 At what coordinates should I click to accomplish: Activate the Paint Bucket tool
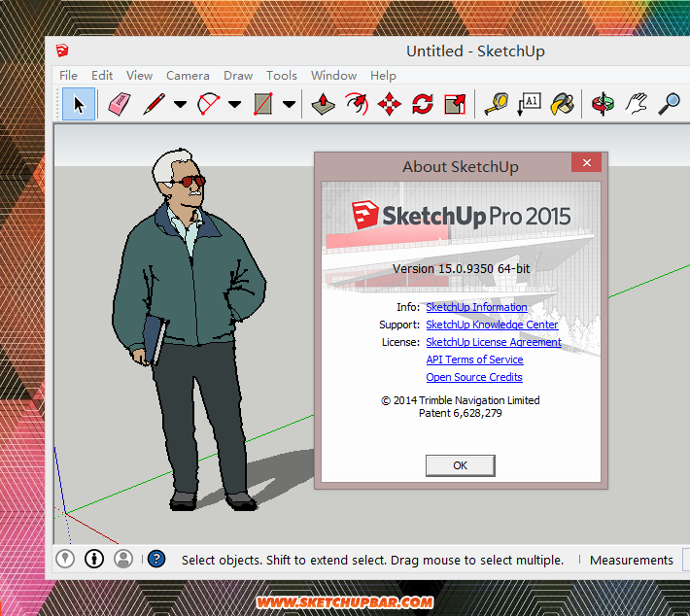click(563, 104)
